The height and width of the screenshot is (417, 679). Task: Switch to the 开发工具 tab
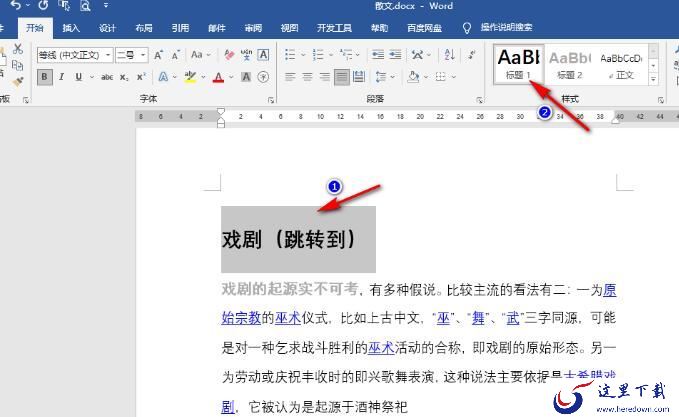click(334, 28)
